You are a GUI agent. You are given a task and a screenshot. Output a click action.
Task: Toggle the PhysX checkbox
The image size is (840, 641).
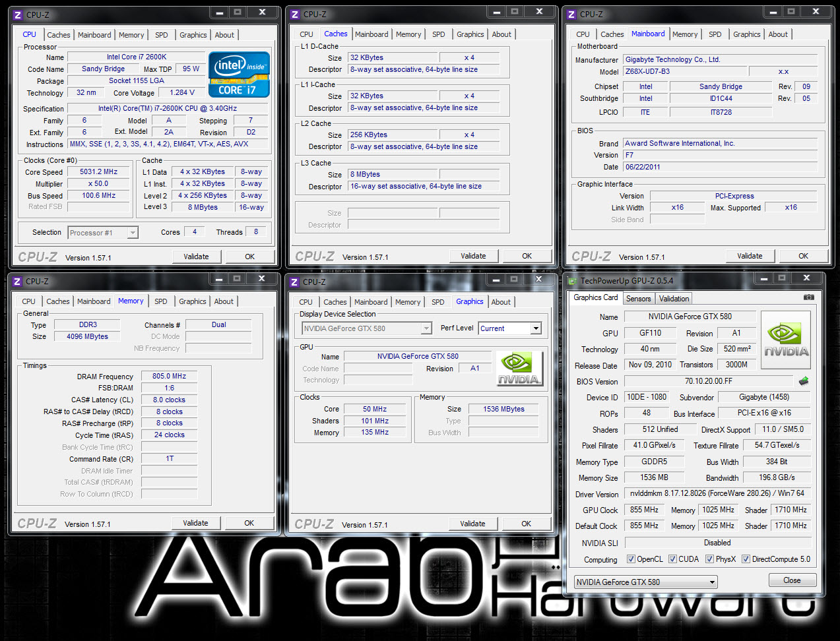[x=709, y=559]
